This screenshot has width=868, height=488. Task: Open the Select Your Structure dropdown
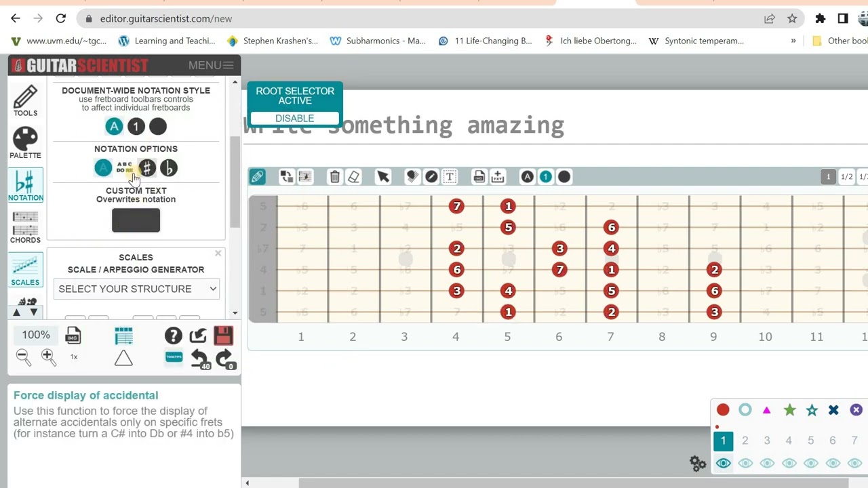(136, 289)
